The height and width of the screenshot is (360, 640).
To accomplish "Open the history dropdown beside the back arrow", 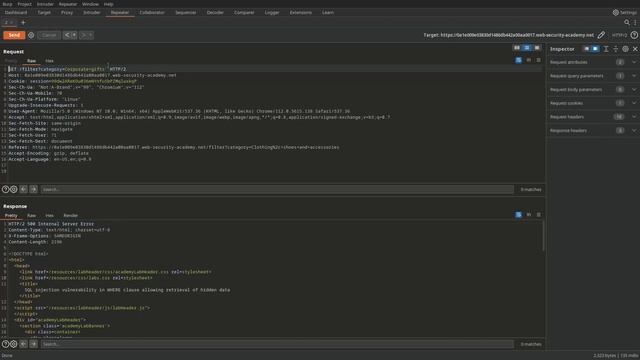I will pos(74,35).
